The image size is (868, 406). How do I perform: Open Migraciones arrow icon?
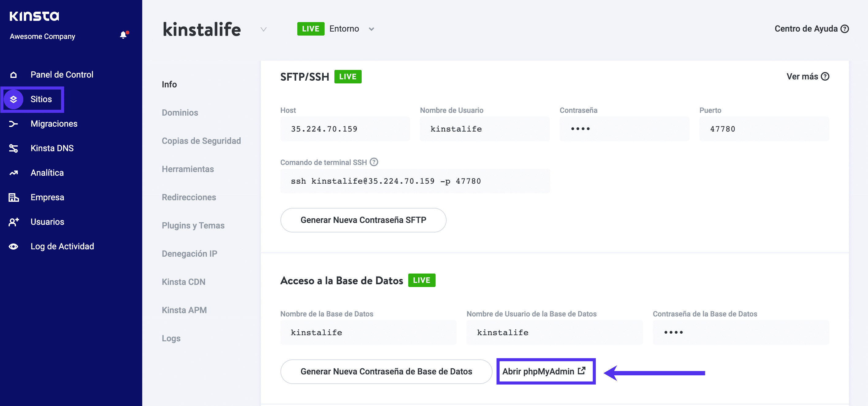[x=13, y=124]
